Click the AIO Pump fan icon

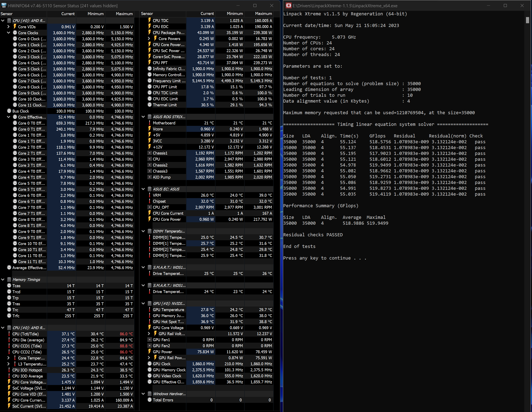pos(150,177)
